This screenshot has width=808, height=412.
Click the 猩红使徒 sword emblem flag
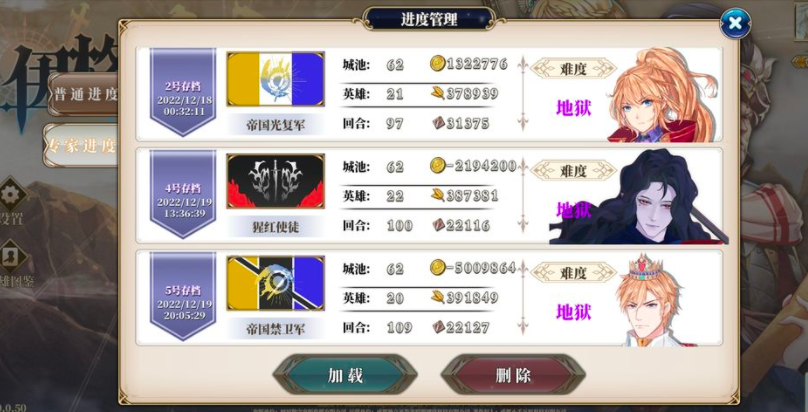click(x=275, y=181)
